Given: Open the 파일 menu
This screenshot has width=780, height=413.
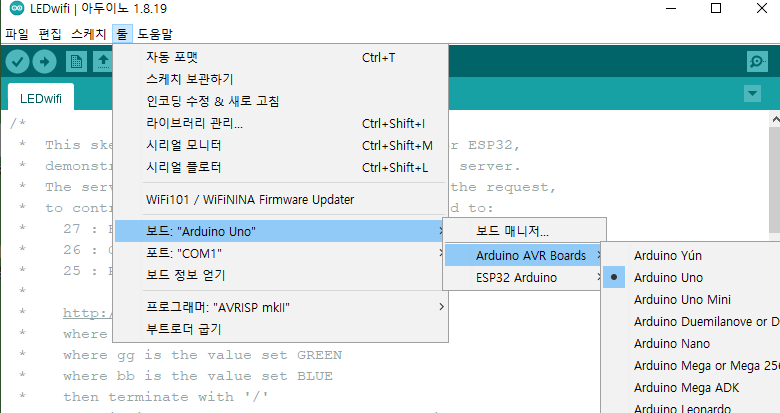Looking at the screenshot, I should (x=17, y=34).
